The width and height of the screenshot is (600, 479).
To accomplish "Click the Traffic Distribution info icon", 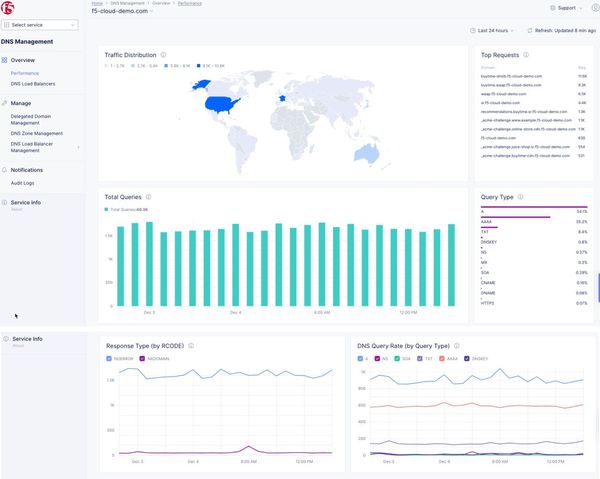I will (163, 55).
